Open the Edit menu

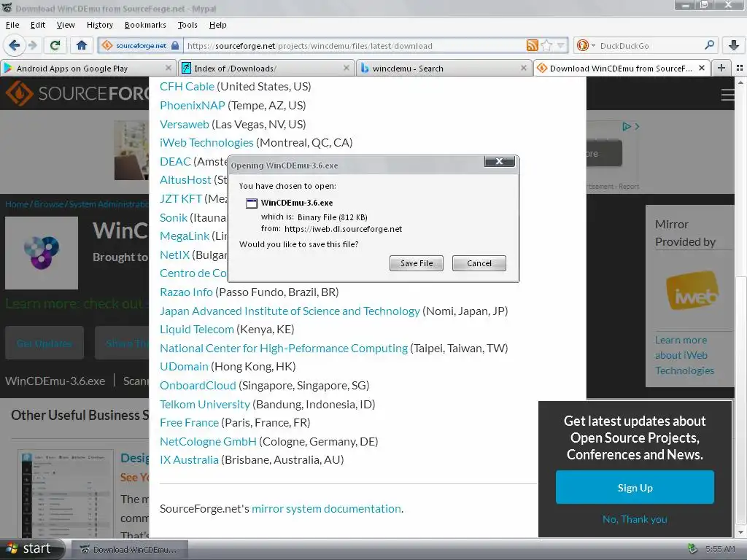tap(38, 25)
